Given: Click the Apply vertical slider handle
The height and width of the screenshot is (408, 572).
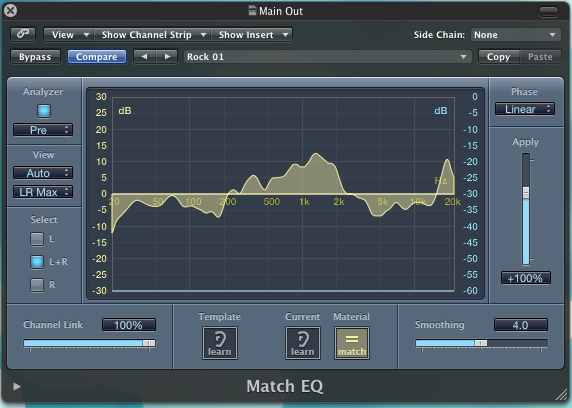Looking at the screenshot, I should [526, 193].
